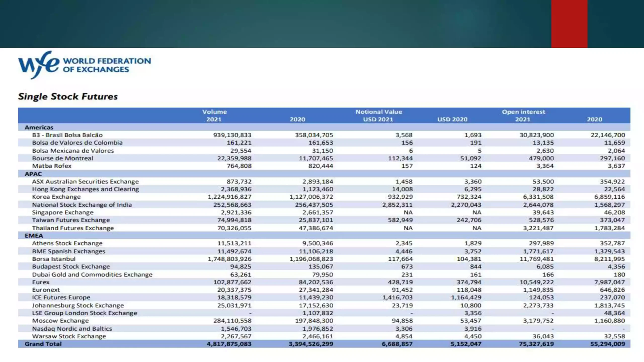Click 'Euronext' row label
The image size is (644, 362).
click(x=46, y=290)
